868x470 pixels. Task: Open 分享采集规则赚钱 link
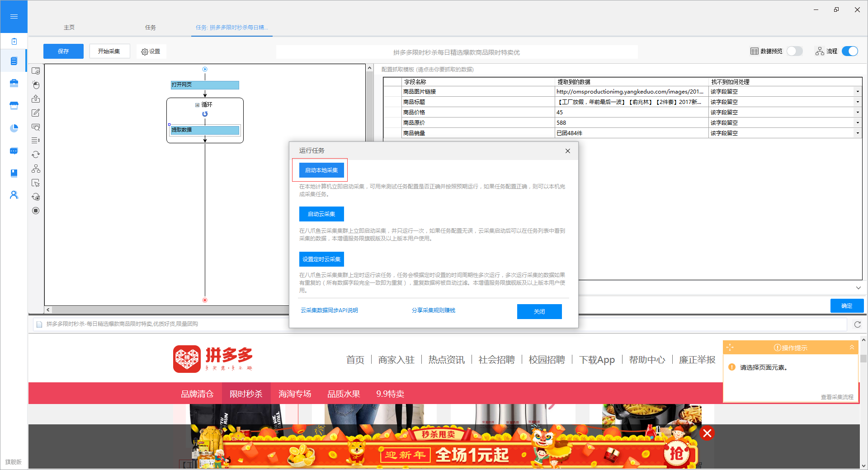433,310
